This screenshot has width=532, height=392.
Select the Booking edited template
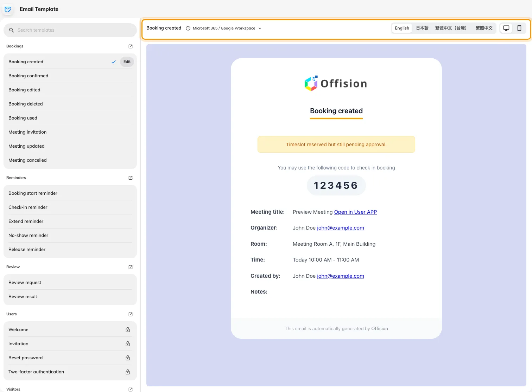coord(70,90)
